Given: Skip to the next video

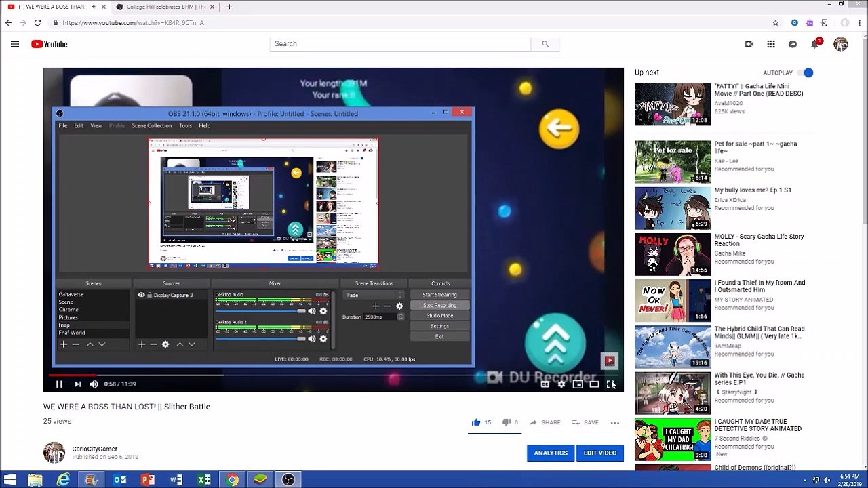Looking at the screenshot, I should (77, 384).
